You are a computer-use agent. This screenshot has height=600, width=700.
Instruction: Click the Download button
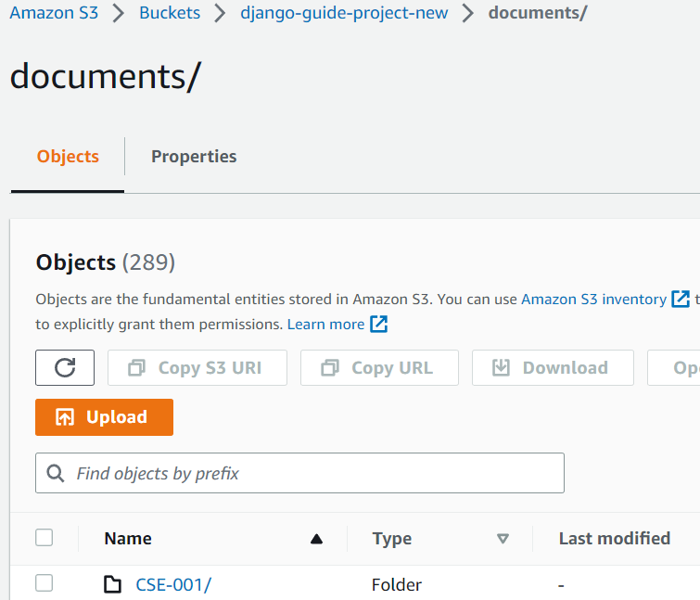(553, 367)
